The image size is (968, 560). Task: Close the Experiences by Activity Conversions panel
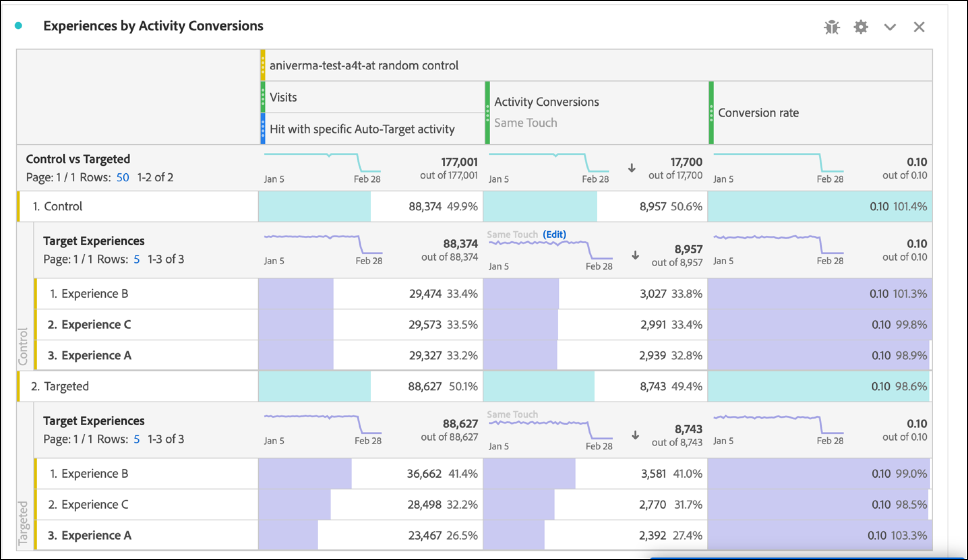(x=919, y=27)
